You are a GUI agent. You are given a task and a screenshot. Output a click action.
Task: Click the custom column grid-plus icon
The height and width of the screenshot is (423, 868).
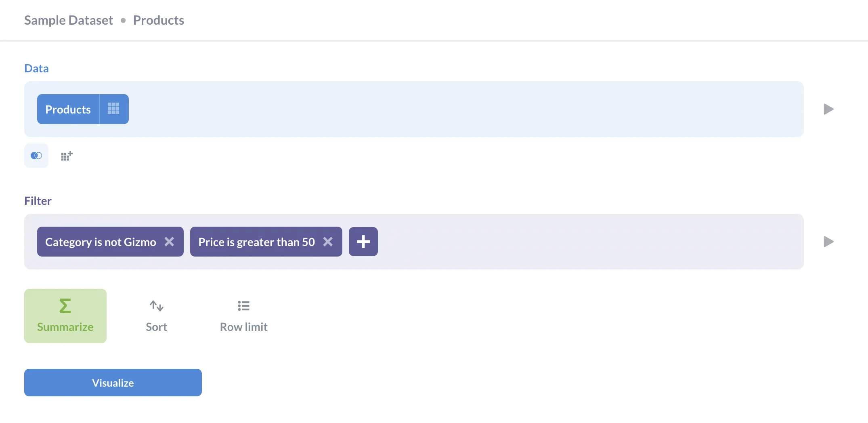(x=67, y=156)
